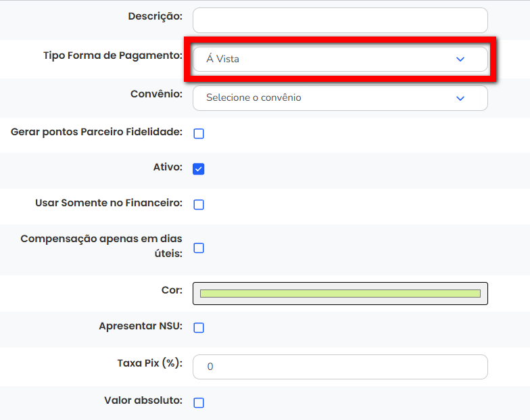530x420 pixels.
Task: Click the 'Ativo:' label text
Action: click(168, 166)
